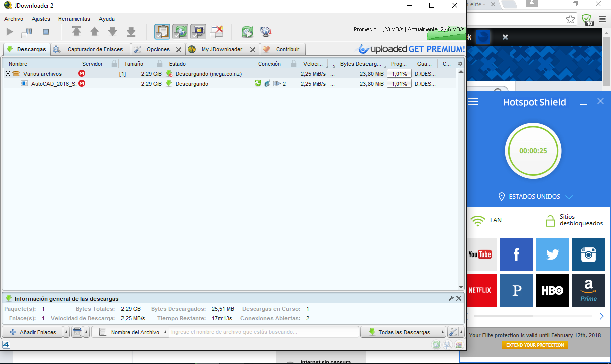Open the Facebook tile in Hotspot Shield
This screenshot has width=611, height=364.
[x=516, y=255]
